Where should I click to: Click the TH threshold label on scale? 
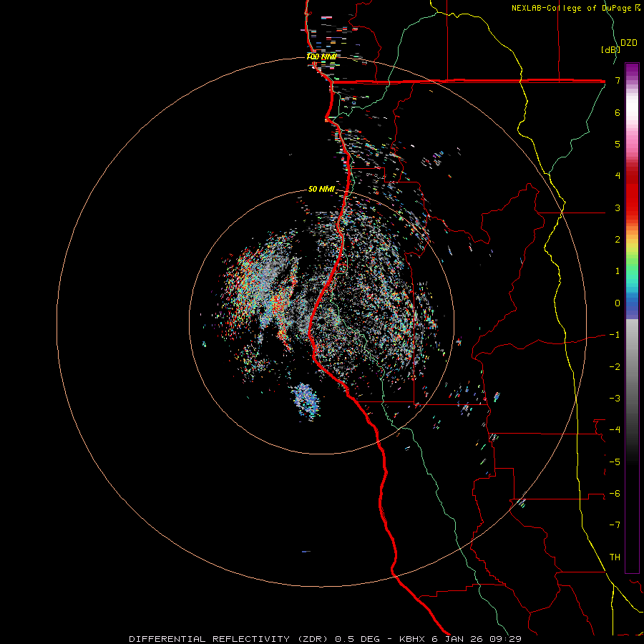615,557
